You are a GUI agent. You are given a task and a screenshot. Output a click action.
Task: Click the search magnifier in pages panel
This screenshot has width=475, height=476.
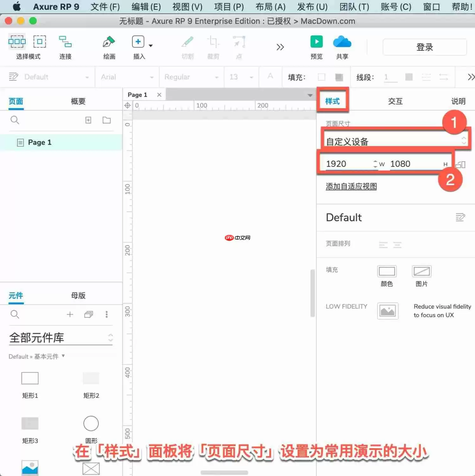(x=15, y=120)
